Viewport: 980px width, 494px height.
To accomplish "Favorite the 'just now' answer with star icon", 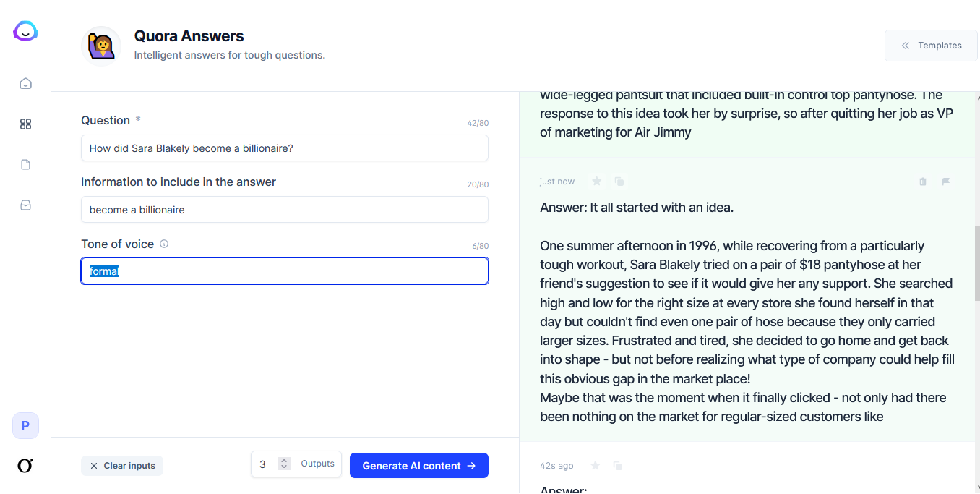I will pyautogui.click(x=596, y=182).
